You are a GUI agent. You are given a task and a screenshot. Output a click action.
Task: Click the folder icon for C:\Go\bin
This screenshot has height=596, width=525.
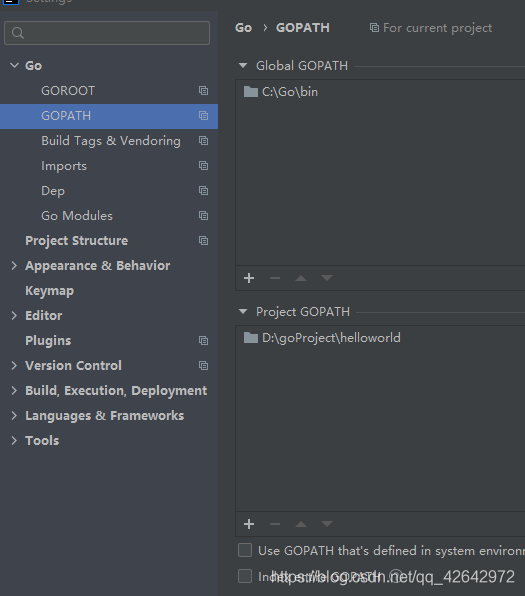[251, 92]
